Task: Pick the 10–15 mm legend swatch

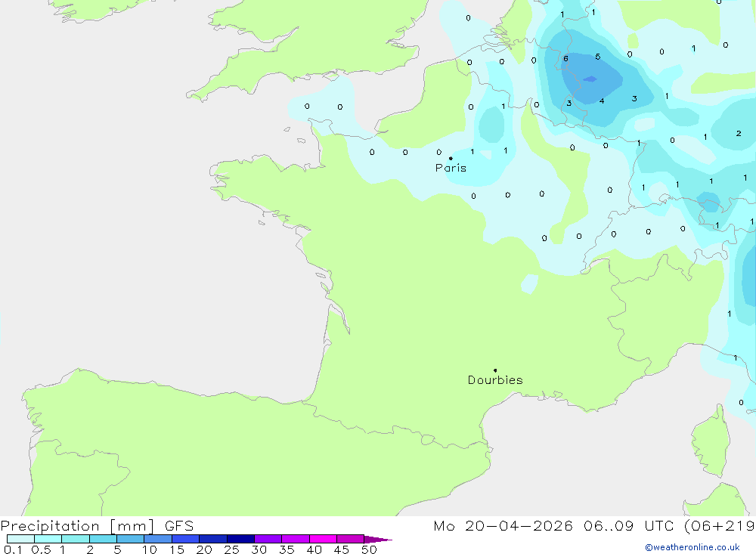Action: pos(158,539)
